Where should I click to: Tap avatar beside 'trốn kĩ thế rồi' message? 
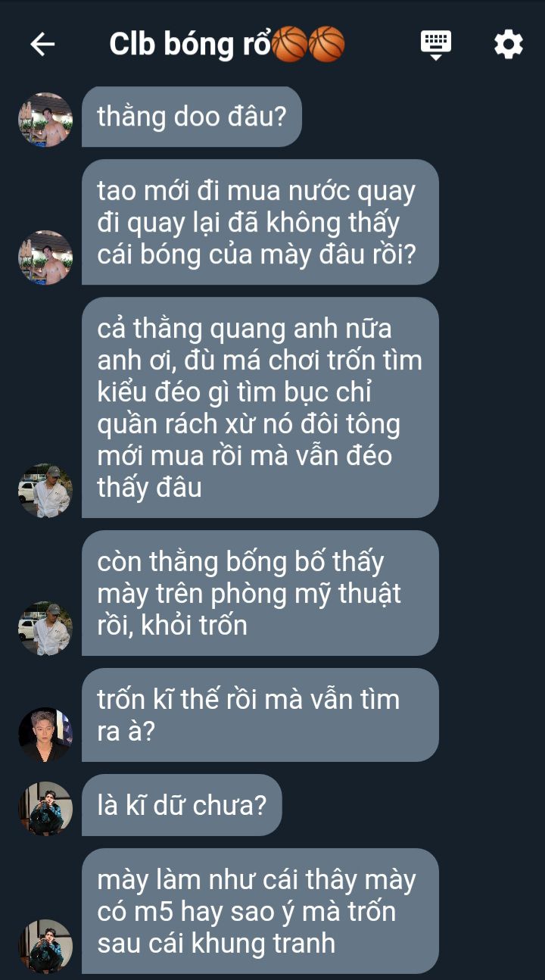tap(45, 735)
